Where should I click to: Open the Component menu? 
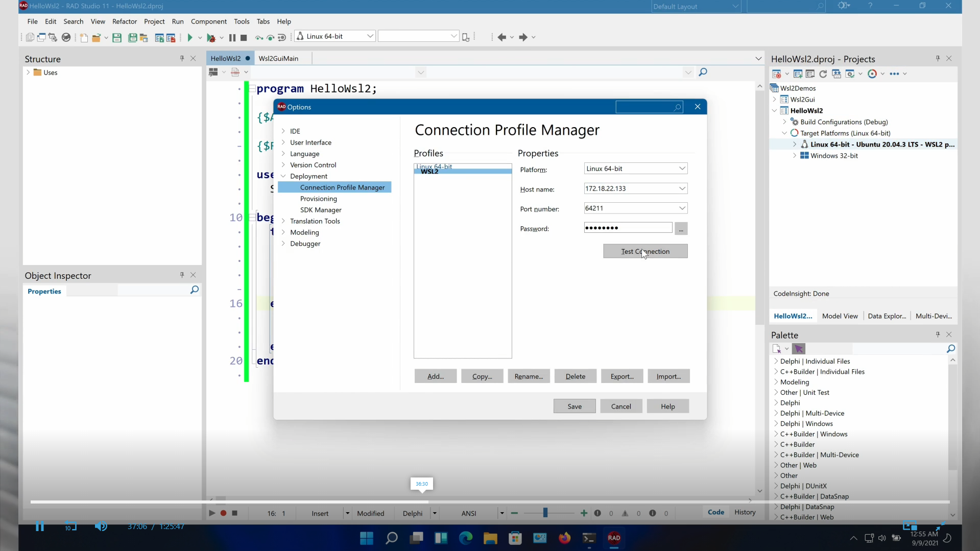click(209, 21)
